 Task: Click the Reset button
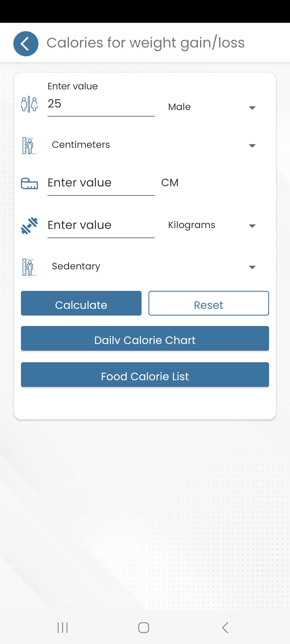(x=209, y=303)
